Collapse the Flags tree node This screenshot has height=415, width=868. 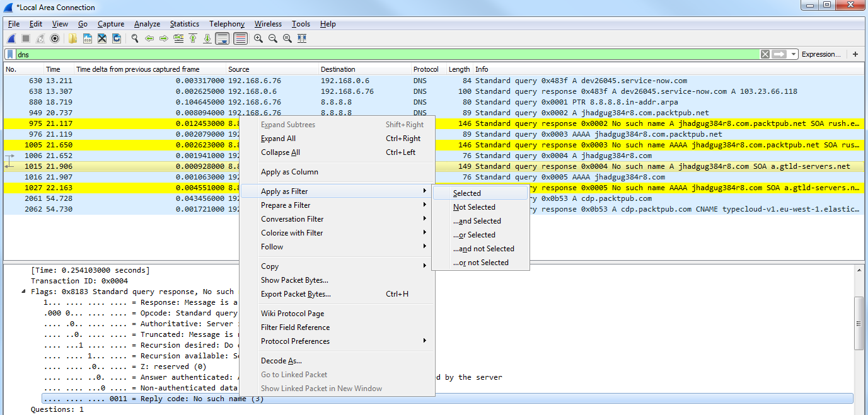(x=25, y=292)
